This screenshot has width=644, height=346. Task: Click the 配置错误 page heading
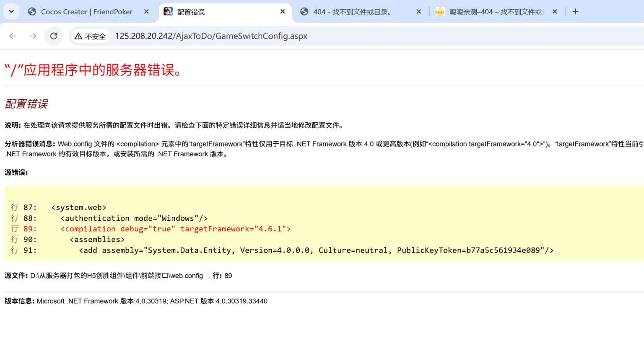(x=26, y=104)
